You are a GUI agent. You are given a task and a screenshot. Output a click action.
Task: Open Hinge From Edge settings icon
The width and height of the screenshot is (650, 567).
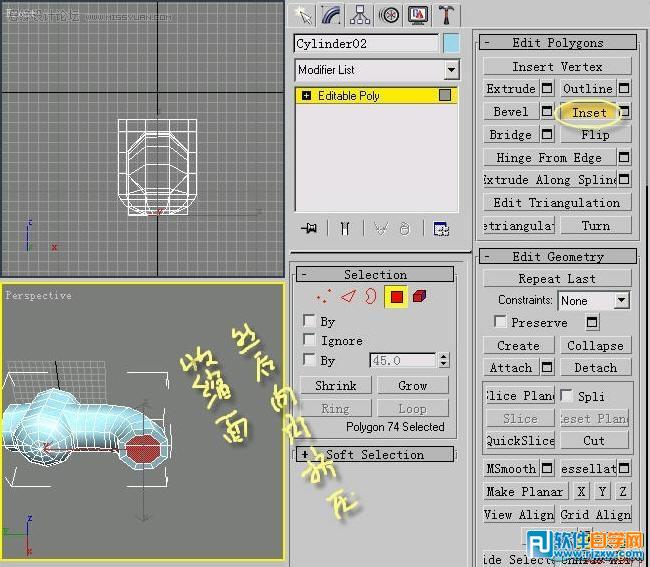point(624,157)
